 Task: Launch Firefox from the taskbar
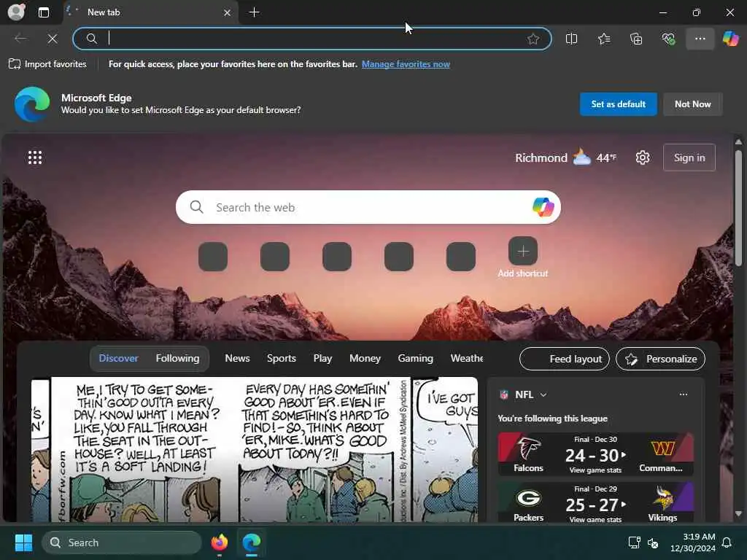pyautogui.click(x=219, y=542)
